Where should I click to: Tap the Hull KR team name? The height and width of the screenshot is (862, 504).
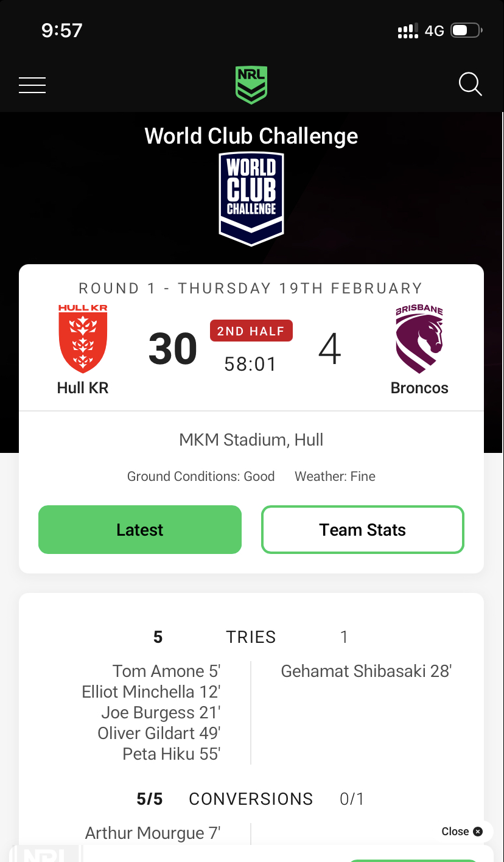click(83, 388)
